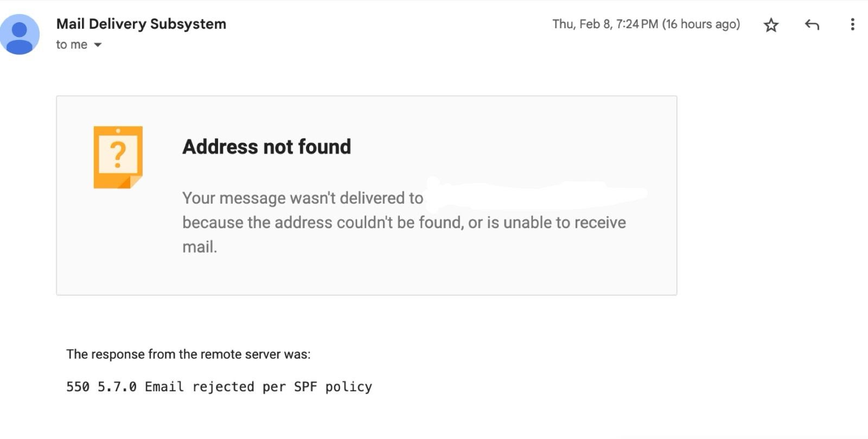Click the word 'mail.' ending the notice
Image resolution: width=868 pixels, height=439 pixels.
200,247
